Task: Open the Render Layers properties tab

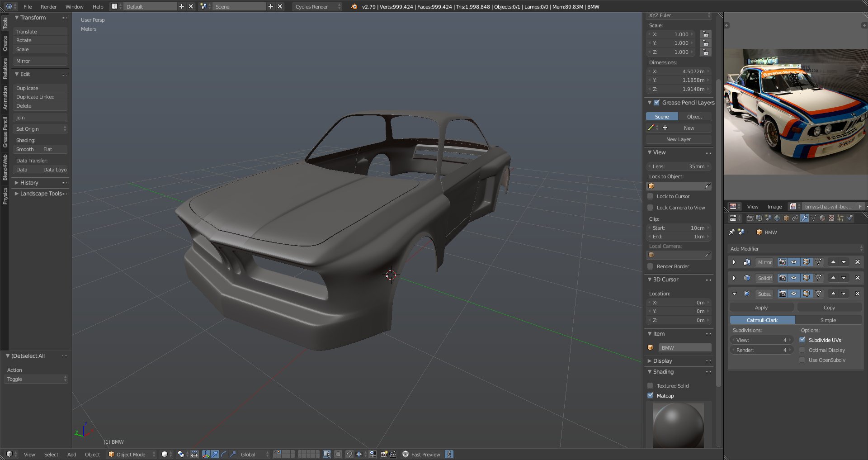Action: pos(759,218)
